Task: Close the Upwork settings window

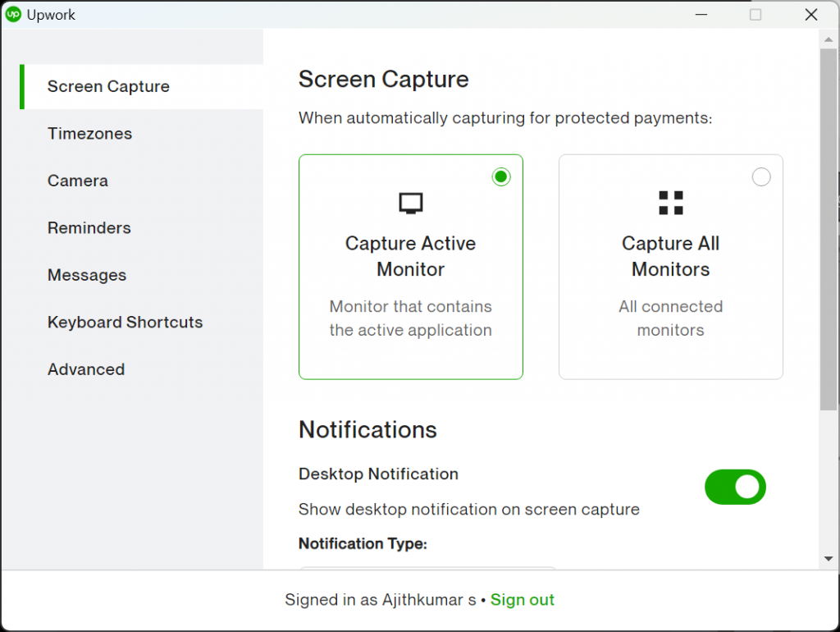Action: (810, 15)
